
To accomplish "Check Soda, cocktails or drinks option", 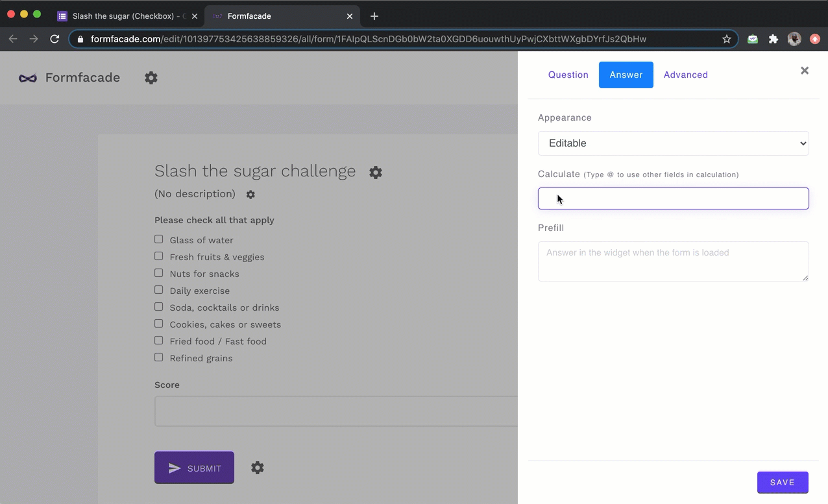I will coord(158,307).
